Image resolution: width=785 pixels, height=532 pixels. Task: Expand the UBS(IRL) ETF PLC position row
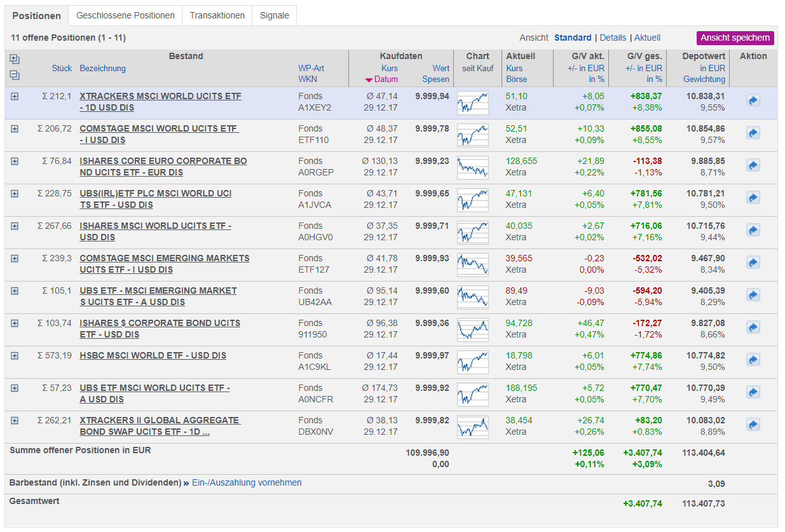tap(15, 193)
